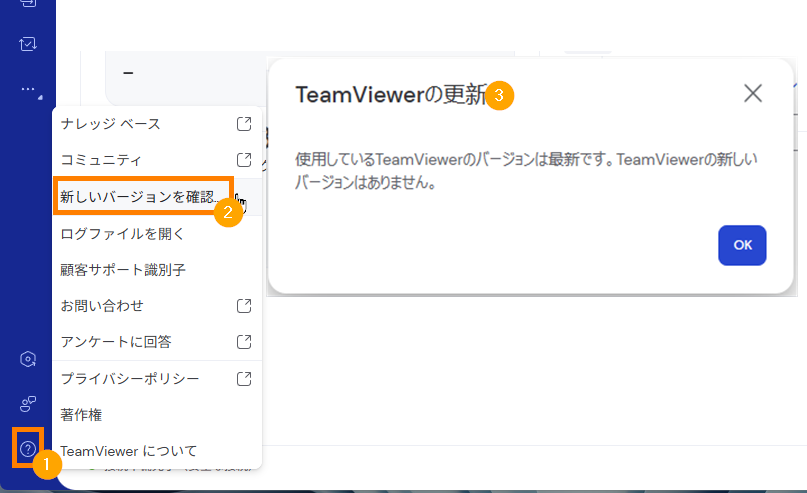Open TeamViewer について menu entry
This screenshot has height=493, width=807.
click(x=157, y=451)
